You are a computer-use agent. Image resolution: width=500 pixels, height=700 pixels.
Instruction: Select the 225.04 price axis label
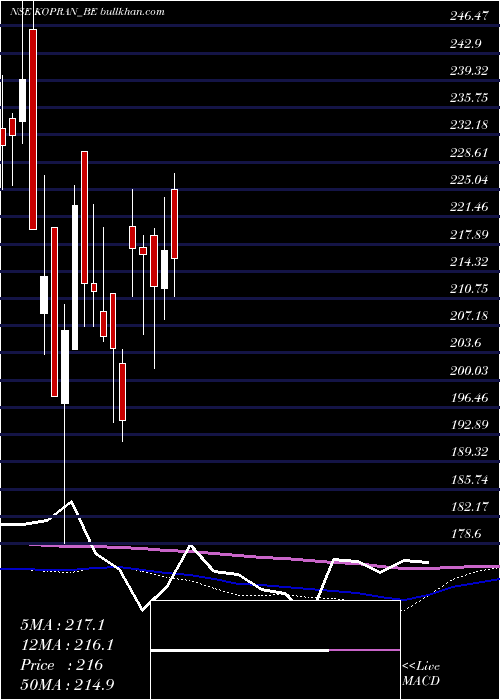click(469, 180)
